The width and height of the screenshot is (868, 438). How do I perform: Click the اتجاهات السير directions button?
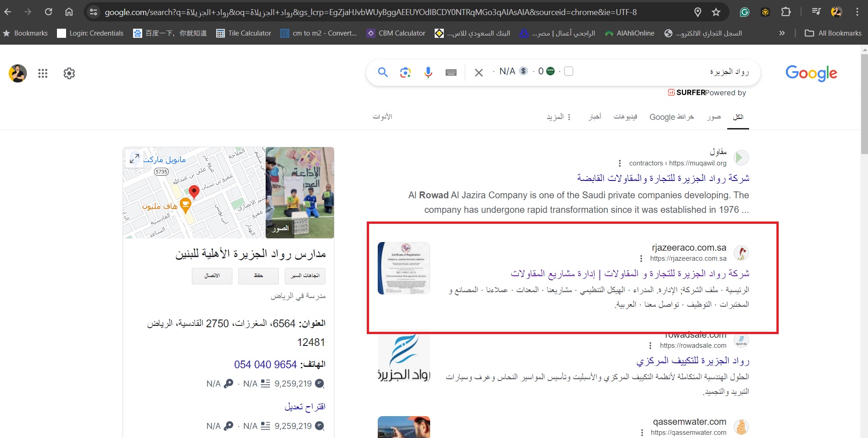pyautogui.click(x=305, y=276)
